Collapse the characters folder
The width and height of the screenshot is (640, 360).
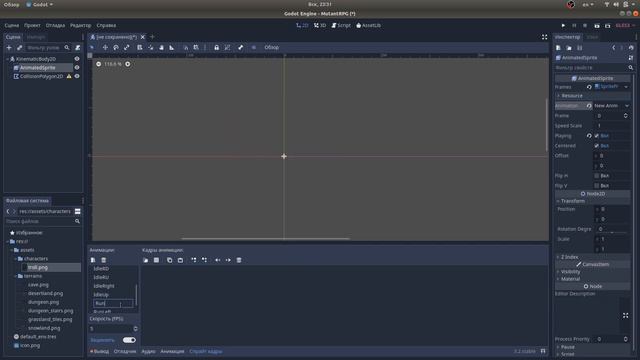pos(16,259)
